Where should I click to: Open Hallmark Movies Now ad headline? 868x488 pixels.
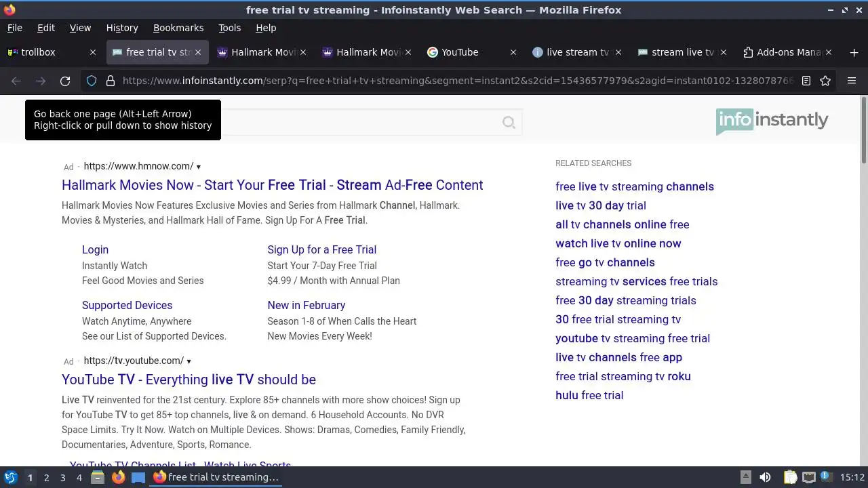tap(273, 185)
